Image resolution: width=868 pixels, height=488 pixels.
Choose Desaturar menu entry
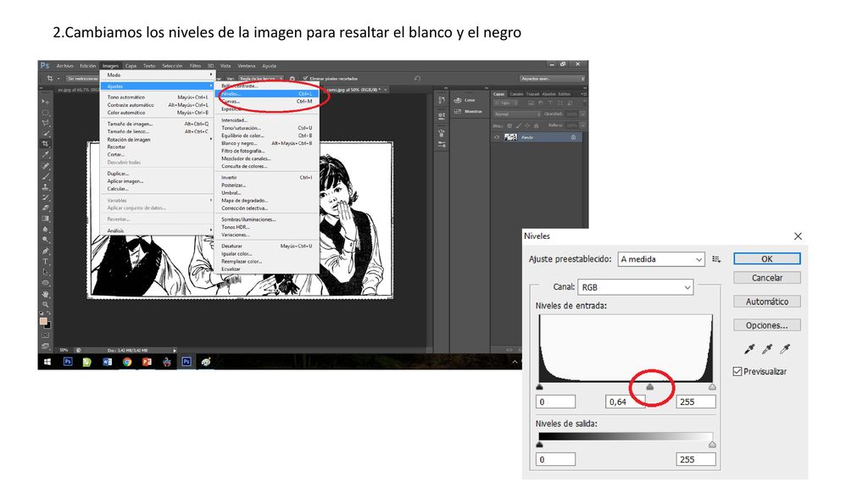266,246
